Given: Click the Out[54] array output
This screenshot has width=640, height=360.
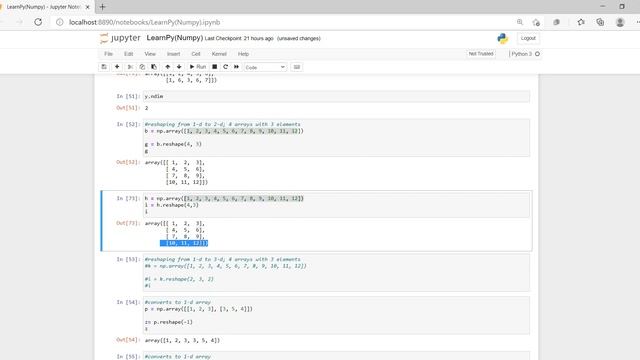Looking at the screenshot, I should click(182, 340).
